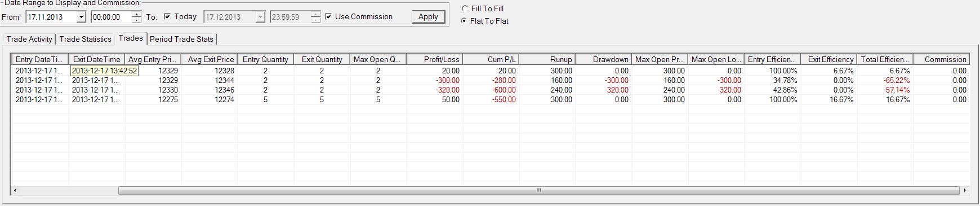This screenshot has height=206, width=980.
Task: Increase To time with spinner up arrow
Action: coord(315,14)
